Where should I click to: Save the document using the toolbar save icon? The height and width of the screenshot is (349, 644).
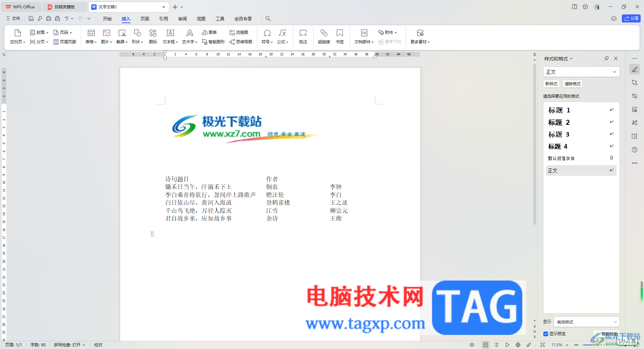(31, 18)
